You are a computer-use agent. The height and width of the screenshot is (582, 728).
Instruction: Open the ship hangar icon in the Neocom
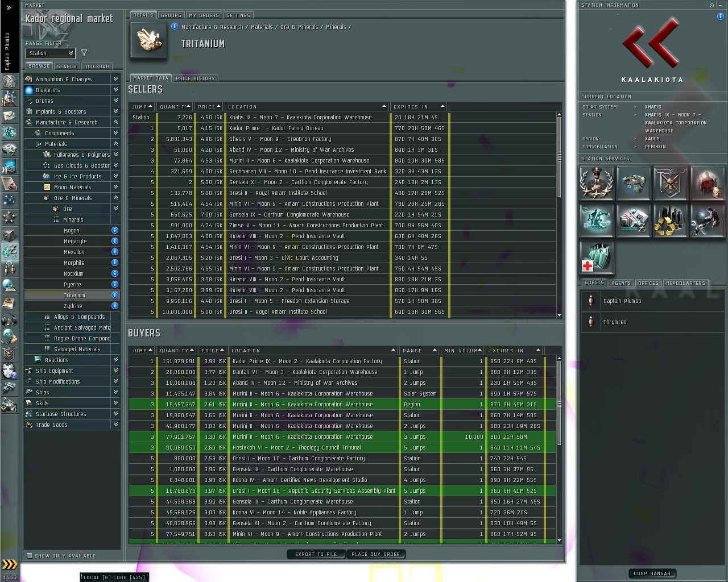pos(9,388)
